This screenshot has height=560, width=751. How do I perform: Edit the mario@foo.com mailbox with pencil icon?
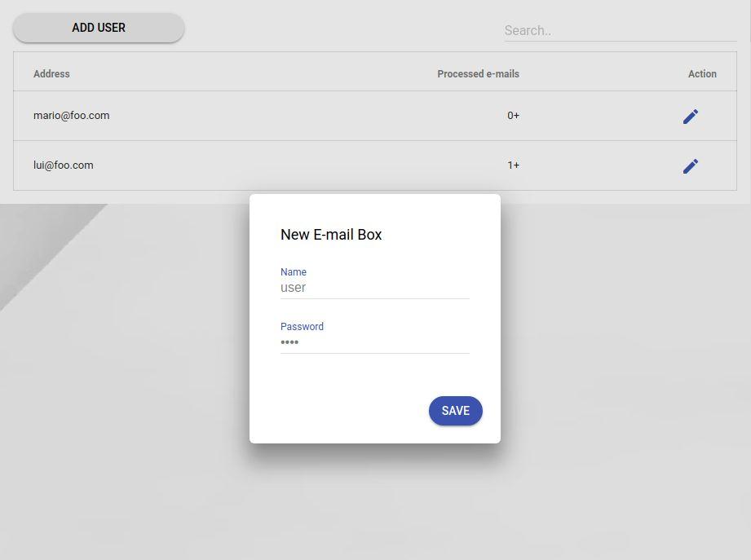pos(690,117)
